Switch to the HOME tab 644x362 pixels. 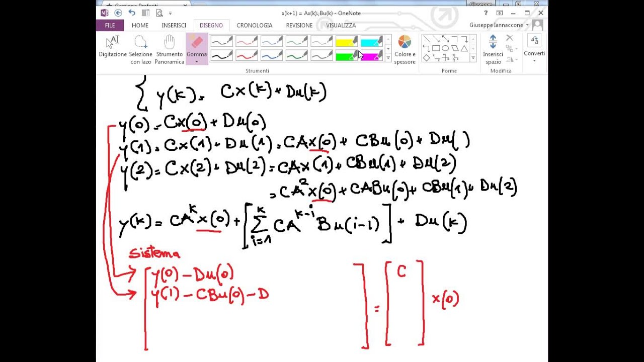(140, 25)
